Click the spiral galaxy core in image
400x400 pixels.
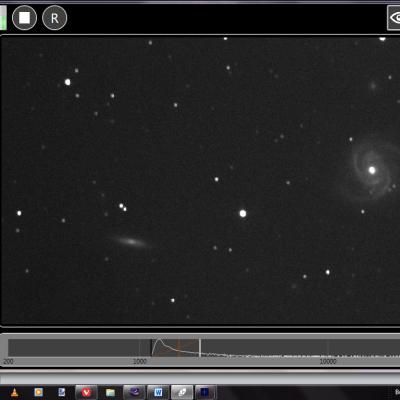click(x=372, y=170)
